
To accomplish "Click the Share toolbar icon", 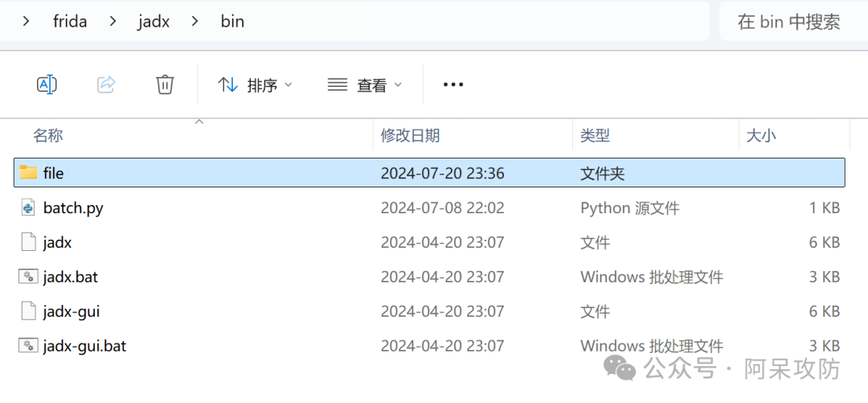I will tap(106, 84).
